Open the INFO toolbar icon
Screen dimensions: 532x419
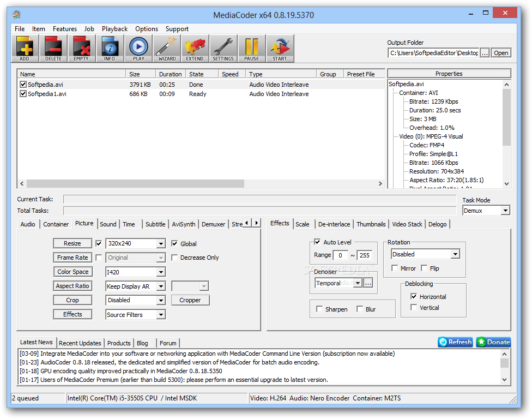(110, 48)
